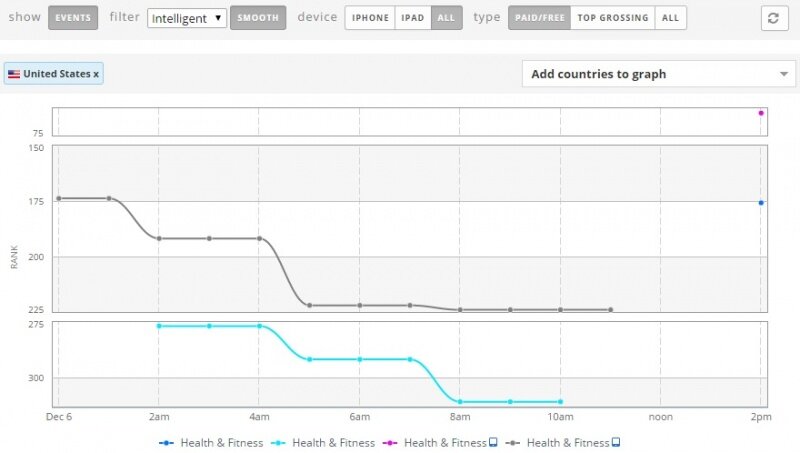
Task: Remove the United States country tag
Action: [x=96, y=74]
